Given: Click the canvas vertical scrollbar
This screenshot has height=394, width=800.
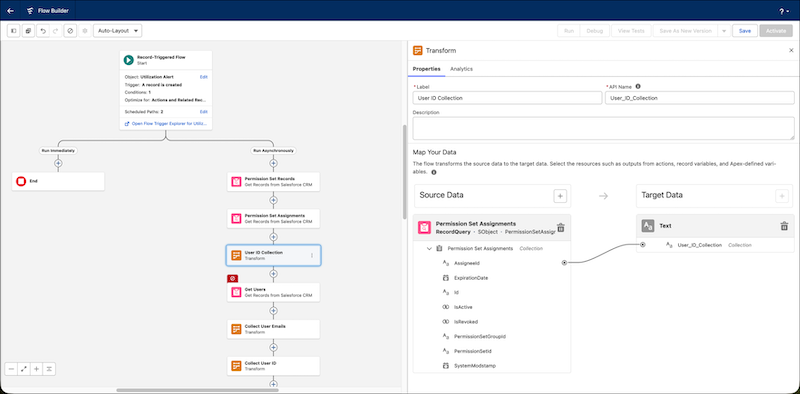Looking at the screenshot, I should [405, 172].
